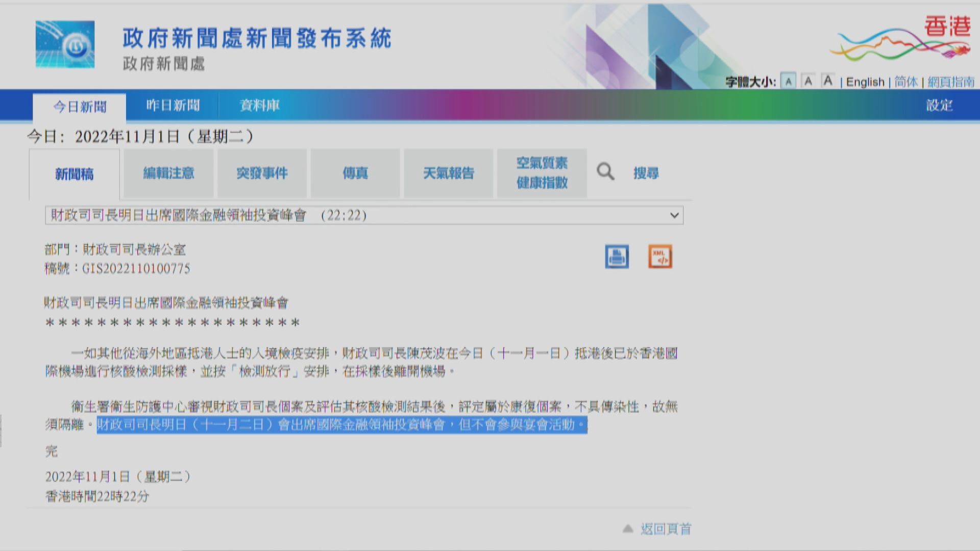Open the 空氣質素健康指數 tab
The height and width of the screenshot is (551, 980).
[542, 173]
